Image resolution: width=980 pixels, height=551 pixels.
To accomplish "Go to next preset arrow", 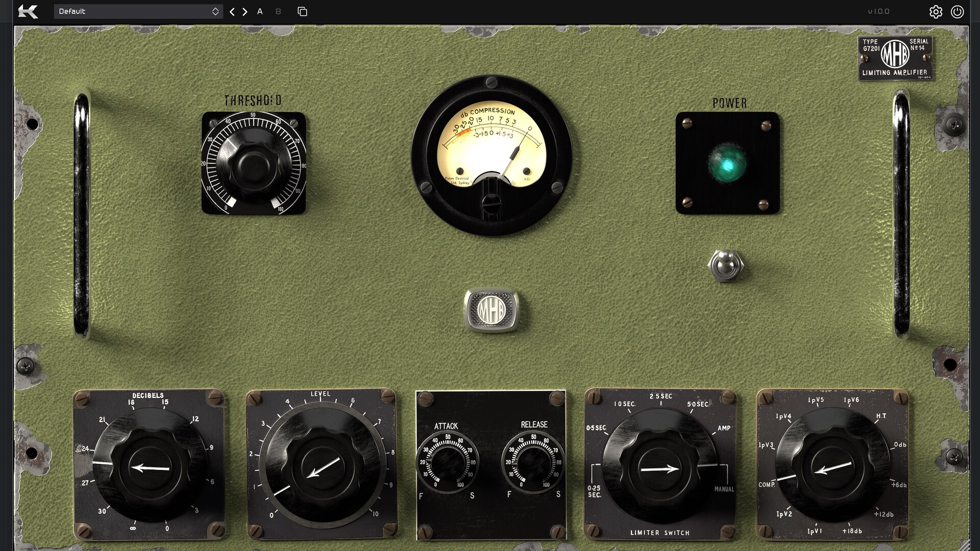I will tap(245, 11).
